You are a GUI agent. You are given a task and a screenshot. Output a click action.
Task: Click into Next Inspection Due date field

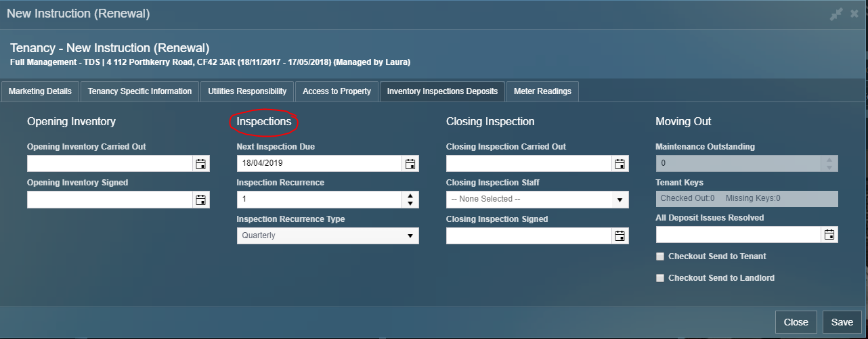(318, 164)
